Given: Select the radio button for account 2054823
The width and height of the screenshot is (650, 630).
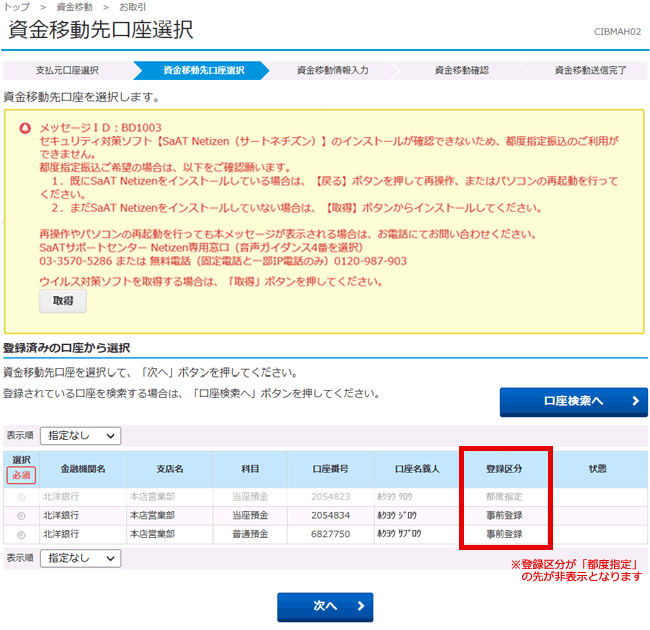Looking at the screenshot, I should [21, 497].
